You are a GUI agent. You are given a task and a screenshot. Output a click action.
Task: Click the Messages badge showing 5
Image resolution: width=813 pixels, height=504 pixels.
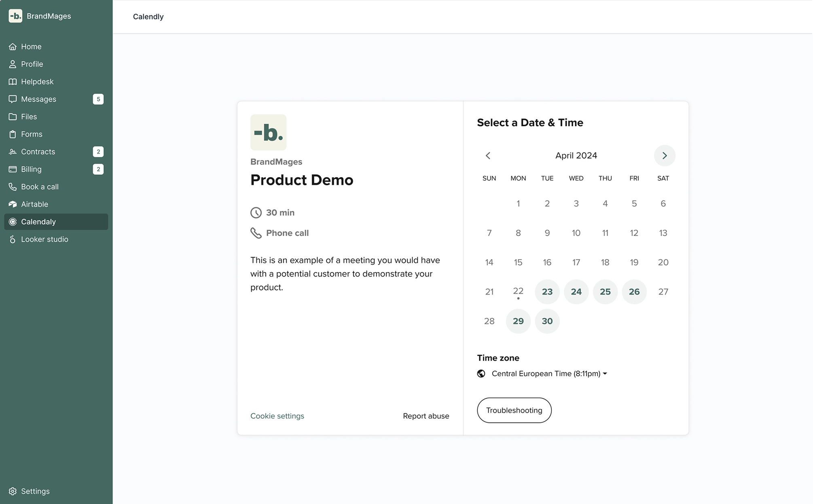pyautogui.click(x=98, y=99)
